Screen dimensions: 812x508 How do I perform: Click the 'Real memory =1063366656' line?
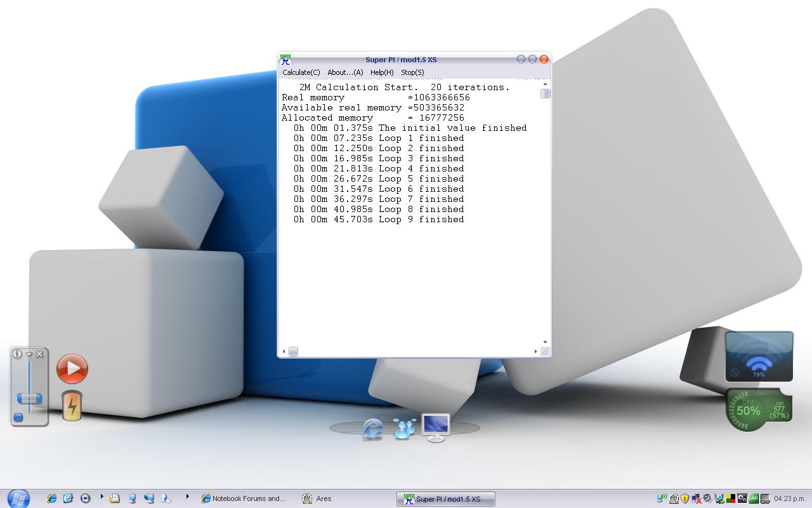[x=376, y=97]
